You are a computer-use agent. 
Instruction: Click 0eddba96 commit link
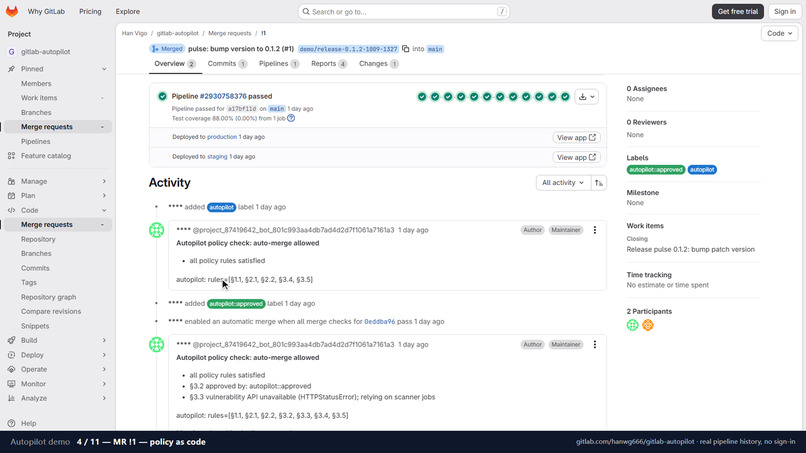coord(379,321)
